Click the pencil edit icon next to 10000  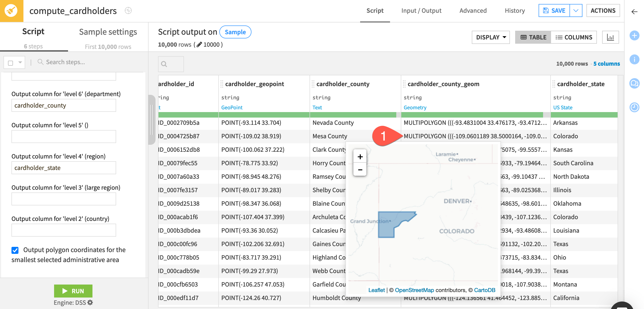point(199,45)
